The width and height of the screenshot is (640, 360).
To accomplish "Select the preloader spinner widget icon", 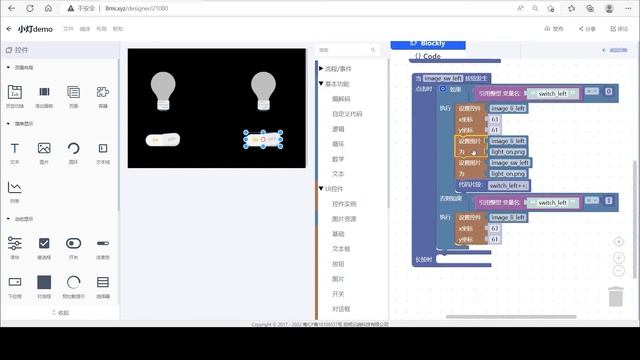I will [73, 282].
